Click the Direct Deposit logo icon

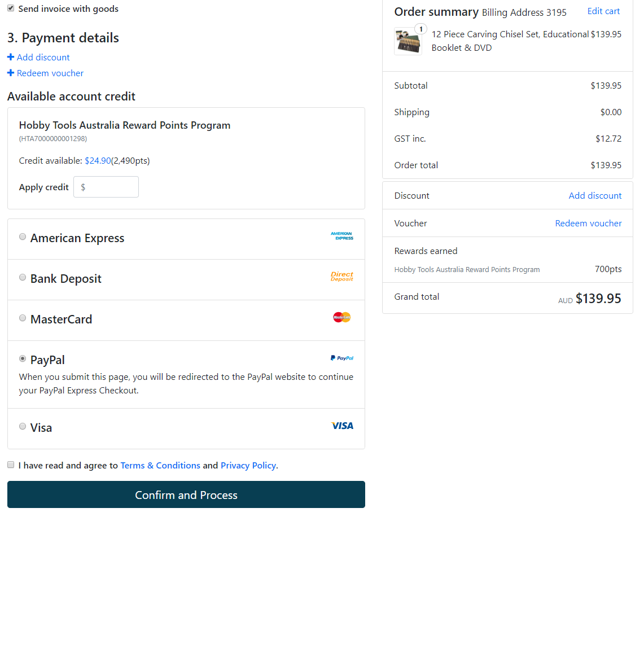[342, 277]
